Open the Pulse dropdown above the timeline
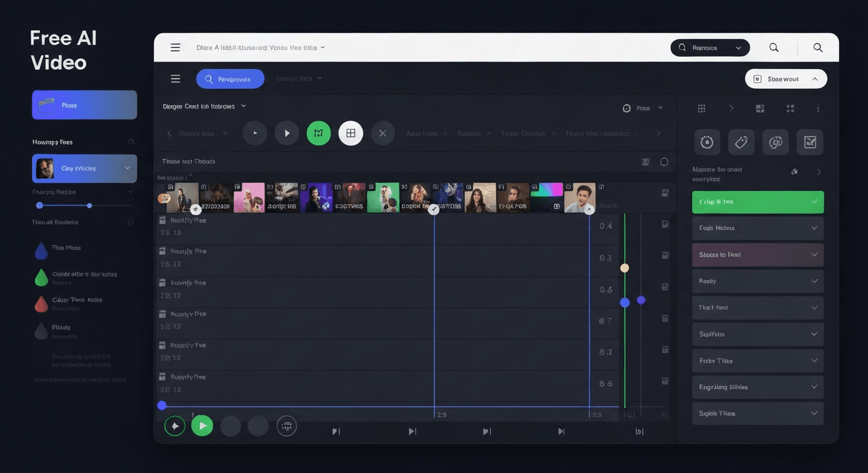Viewport: 868px width, 473px height. point(643,108)
